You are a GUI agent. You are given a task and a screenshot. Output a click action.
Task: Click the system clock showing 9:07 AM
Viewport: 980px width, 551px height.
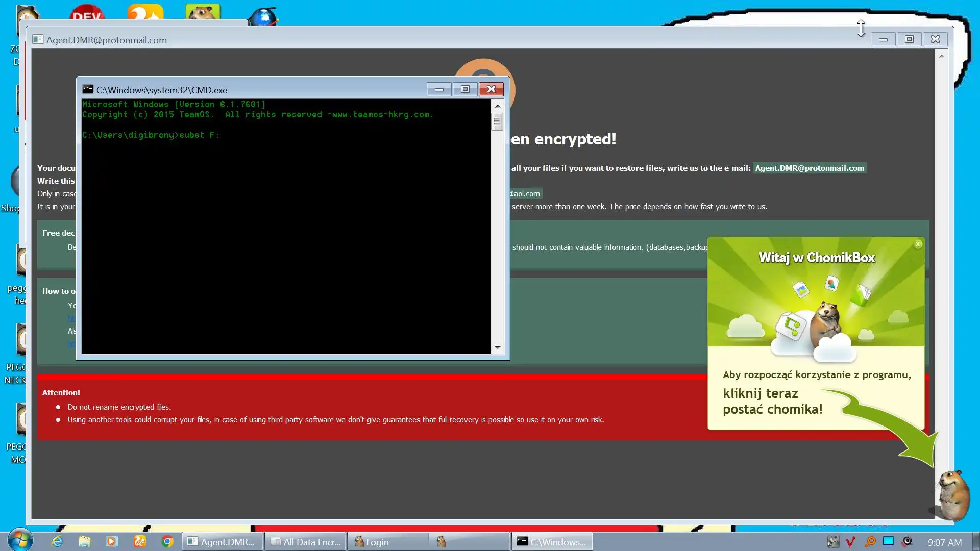point(944,542)
